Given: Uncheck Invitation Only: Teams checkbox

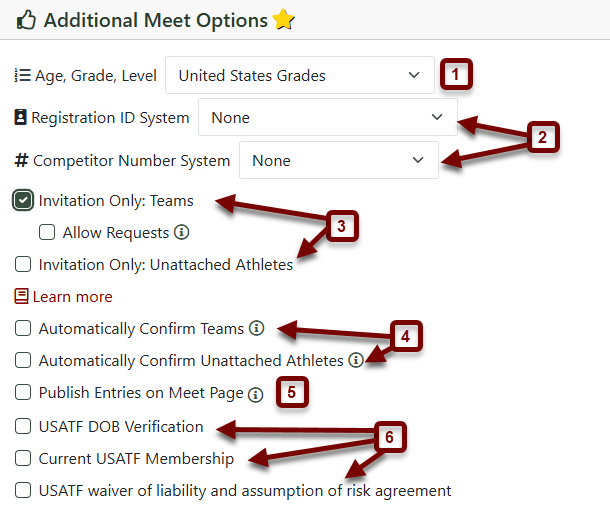Looking at the screenshot, I should pyautogui.click(x=23, y=200).
